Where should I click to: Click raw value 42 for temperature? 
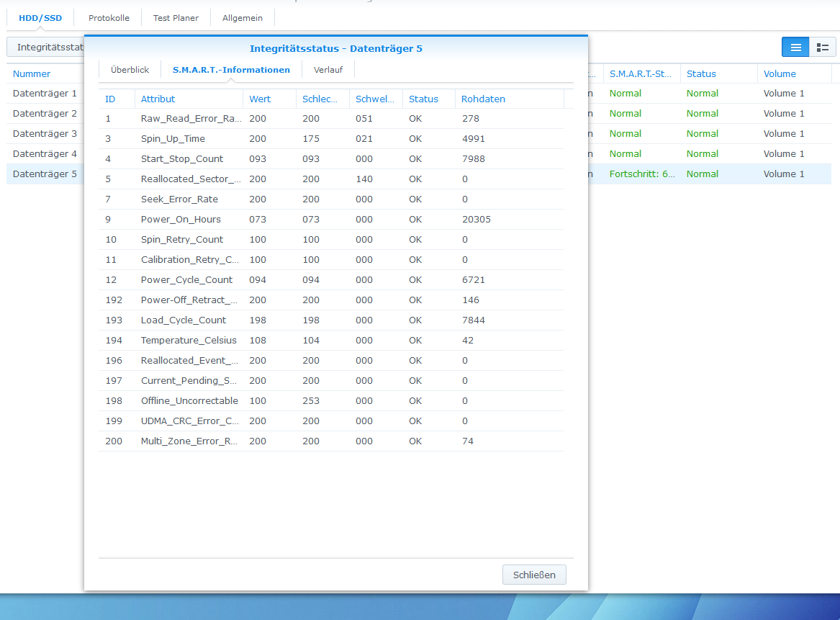pyautogui.click(x=468, y=341)
